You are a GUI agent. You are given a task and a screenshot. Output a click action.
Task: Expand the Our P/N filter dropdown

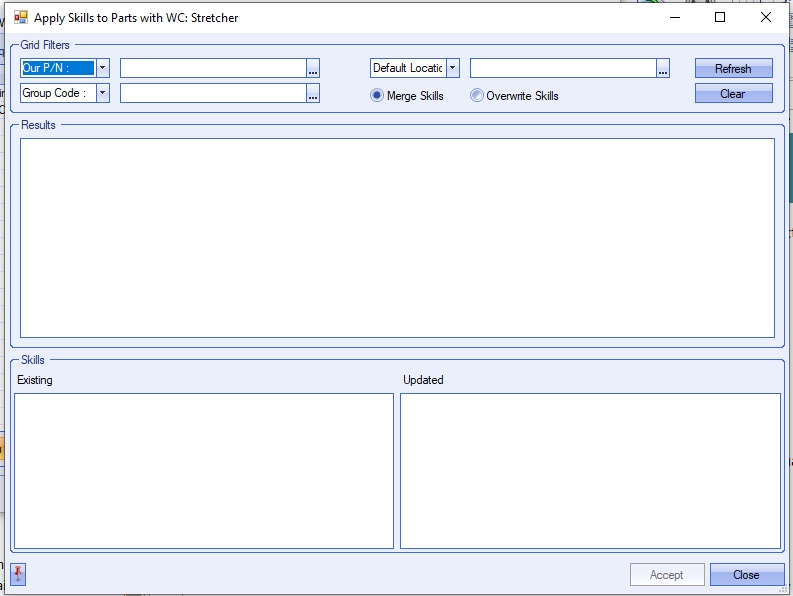(x=103, y=68)
